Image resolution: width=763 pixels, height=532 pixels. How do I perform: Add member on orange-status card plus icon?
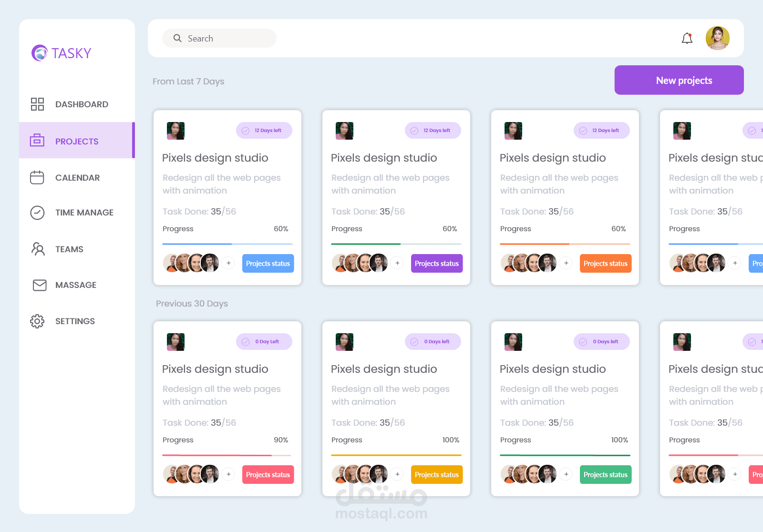(566, 263)
